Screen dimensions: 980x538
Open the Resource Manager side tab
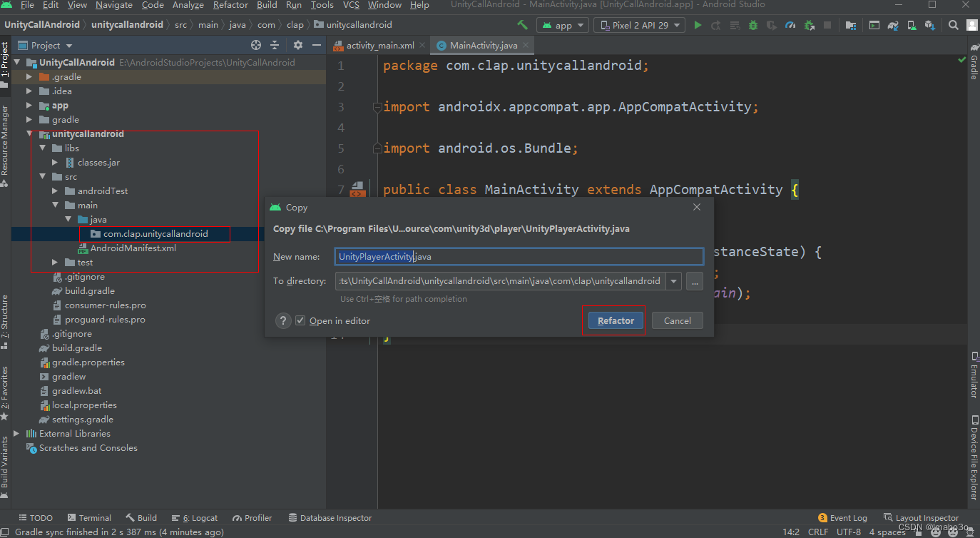pos(5,146)
